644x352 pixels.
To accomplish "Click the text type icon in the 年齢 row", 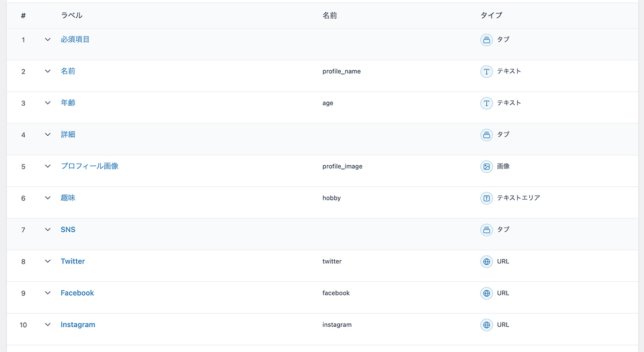I will pyautogui.click(x=486, y=103).
